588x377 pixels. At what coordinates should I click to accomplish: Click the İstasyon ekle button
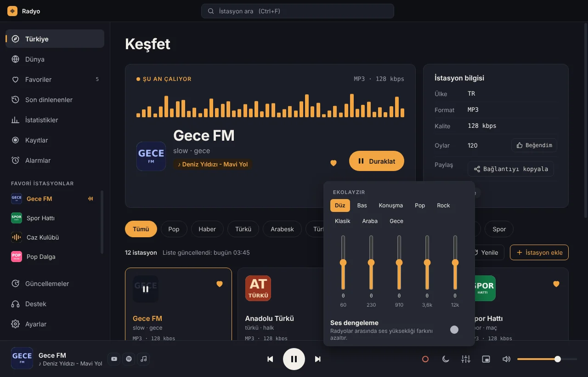539,252
